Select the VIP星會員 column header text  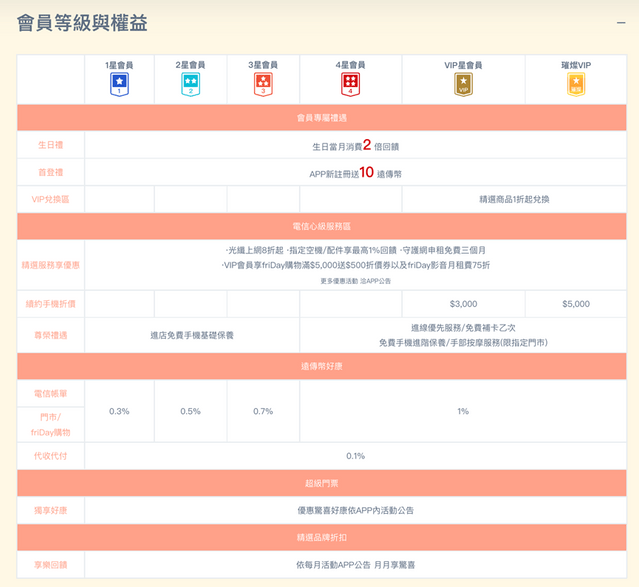coord(463,65)
